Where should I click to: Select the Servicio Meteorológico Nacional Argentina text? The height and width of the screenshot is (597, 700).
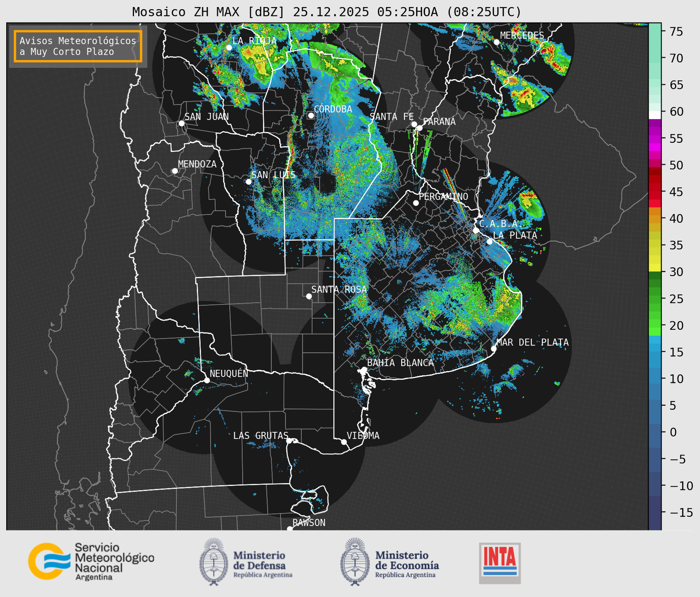point(115,561)
